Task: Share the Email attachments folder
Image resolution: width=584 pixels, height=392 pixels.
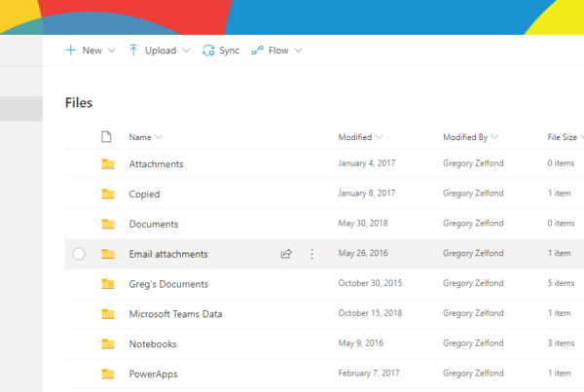Action: (x=286, y=254)
